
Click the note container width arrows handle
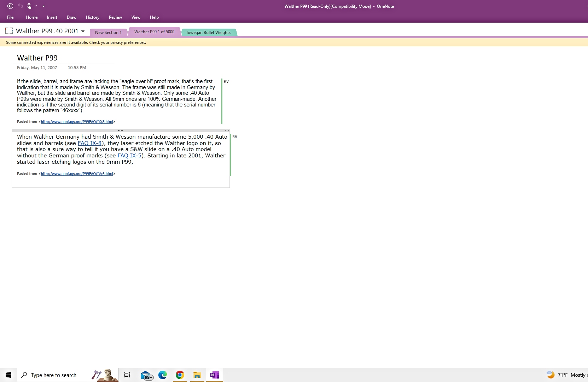tap(227, 131)
